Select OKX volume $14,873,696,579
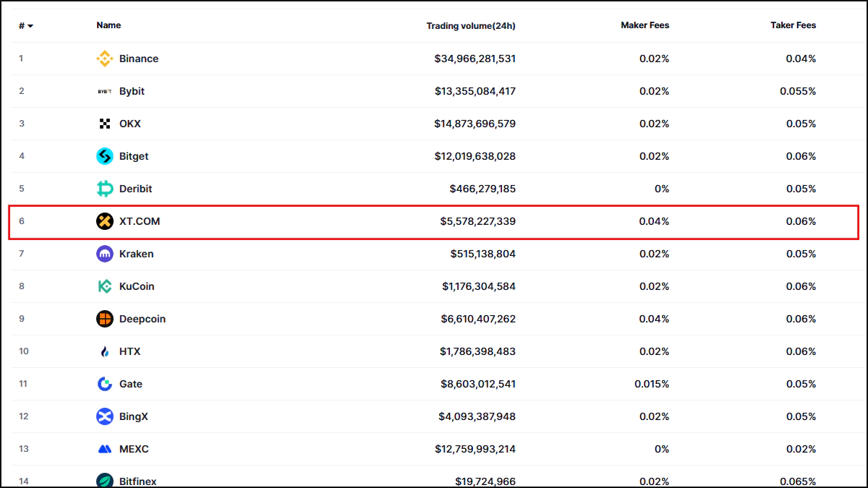The height and width of the screenshot is (488, 868). [475, 124]
